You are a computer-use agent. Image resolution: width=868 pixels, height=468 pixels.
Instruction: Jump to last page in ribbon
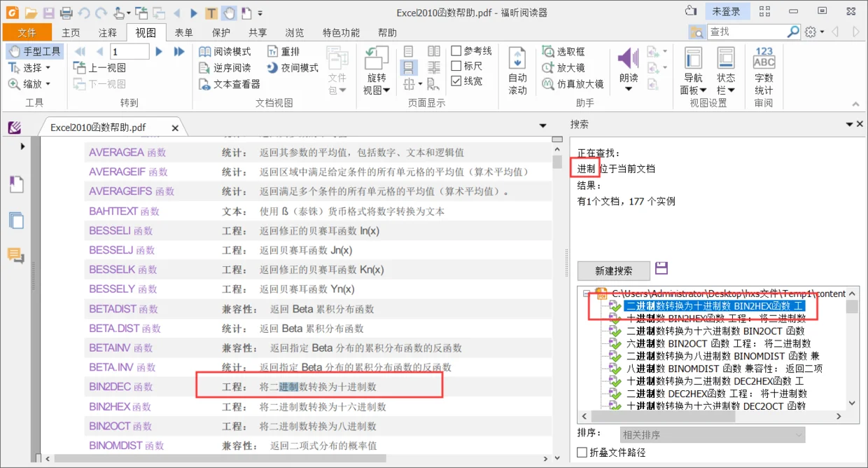coord(179,51)
